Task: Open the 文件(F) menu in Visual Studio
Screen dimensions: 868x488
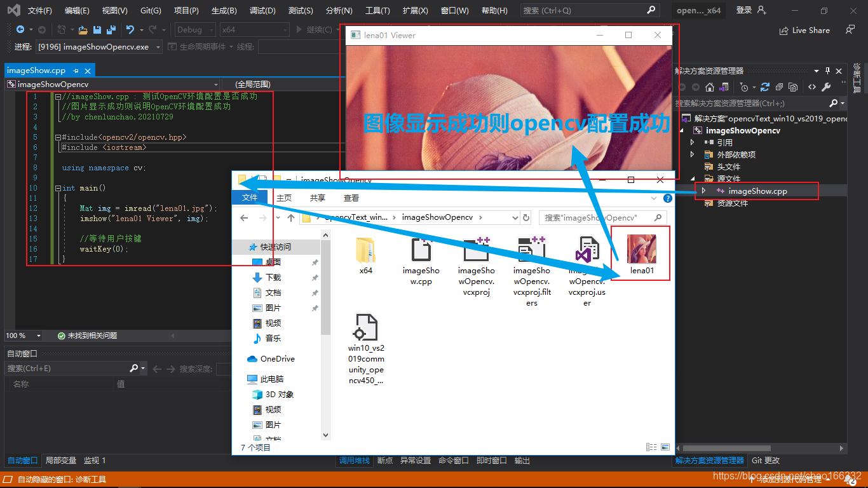Action: [40, 11]
